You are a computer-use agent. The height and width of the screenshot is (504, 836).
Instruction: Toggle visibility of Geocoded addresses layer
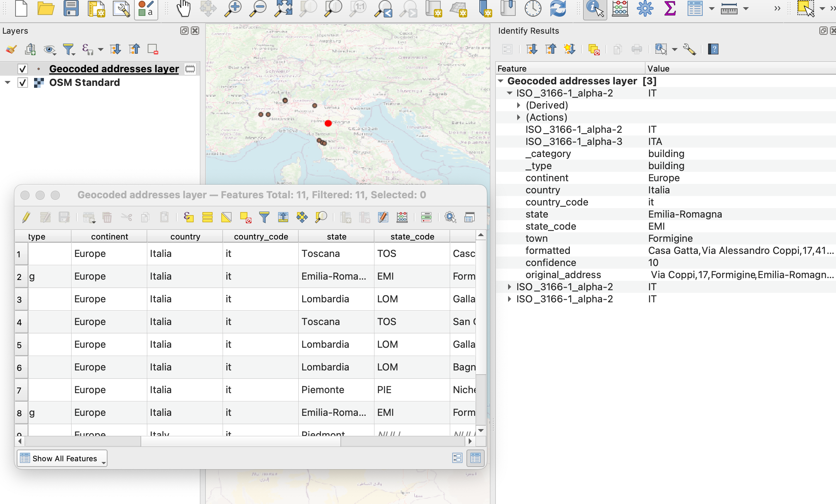click(22, 67)
